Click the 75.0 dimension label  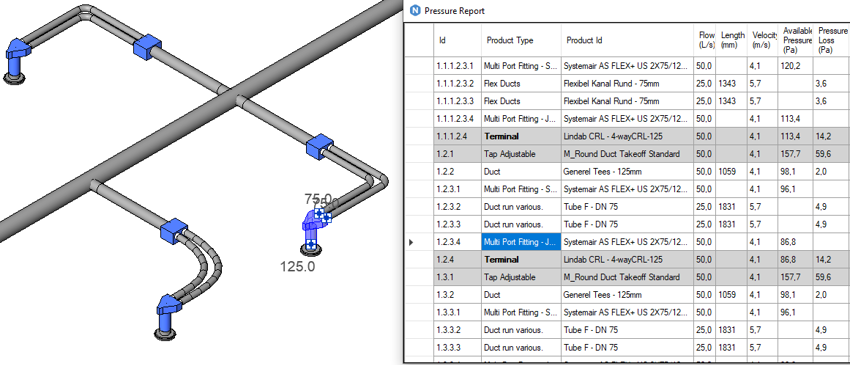[318, 199]
